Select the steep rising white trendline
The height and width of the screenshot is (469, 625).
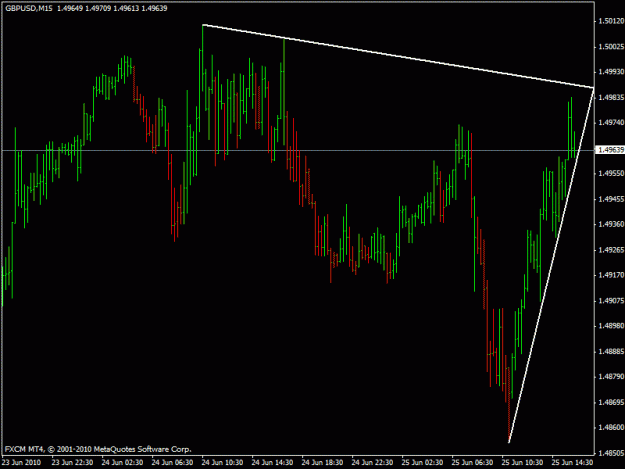click(552, 265)
